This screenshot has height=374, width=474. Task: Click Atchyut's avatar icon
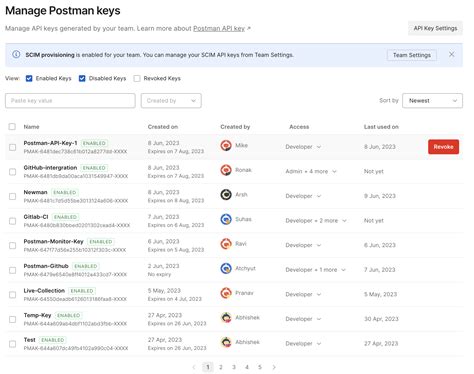[226, 268]
